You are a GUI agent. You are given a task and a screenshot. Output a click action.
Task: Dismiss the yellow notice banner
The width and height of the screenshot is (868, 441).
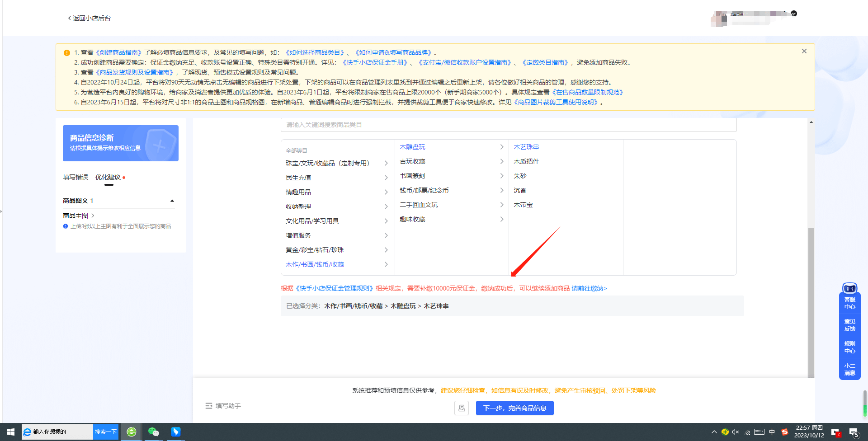pyautogui.click(x=804, y=51)
